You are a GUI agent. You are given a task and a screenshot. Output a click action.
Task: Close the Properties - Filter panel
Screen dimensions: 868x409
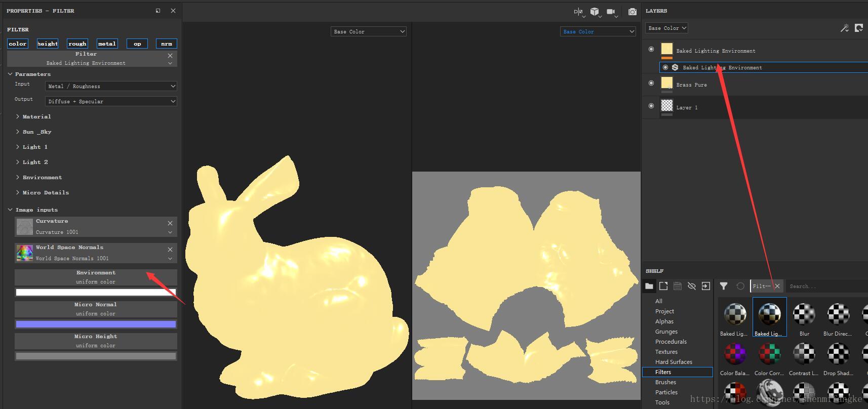pyautogui.click(x=173, y=11)
